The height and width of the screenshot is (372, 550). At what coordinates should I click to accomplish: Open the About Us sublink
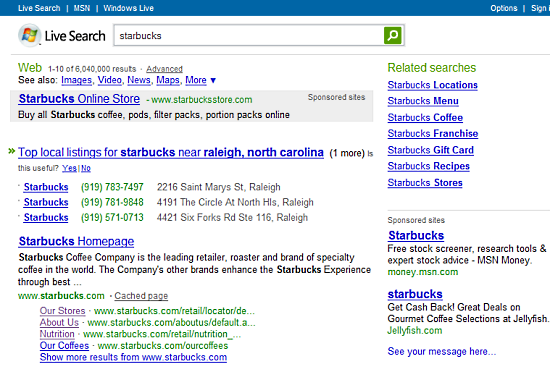coord(59,322)
